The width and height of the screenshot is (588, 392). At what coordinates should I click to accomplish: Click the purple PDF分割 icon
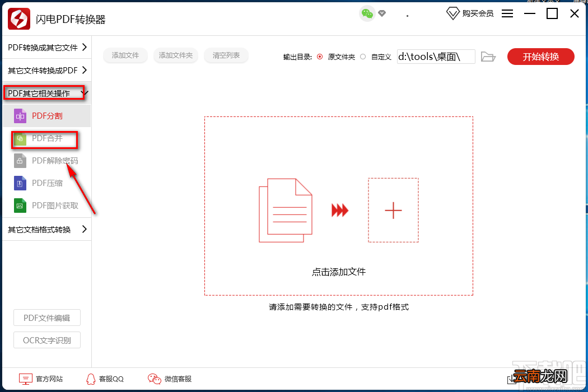pyautogui.click(x=20, y=116)
